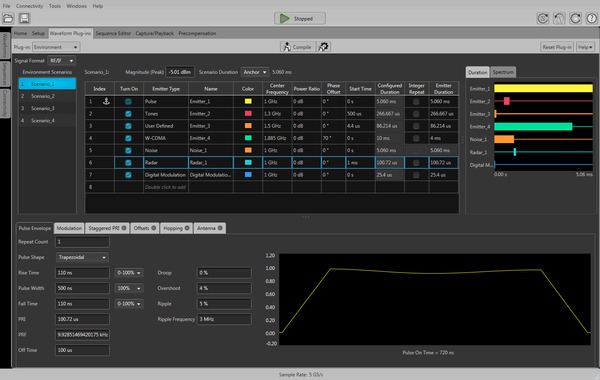
Task: Click the green Play arrow on the Stopped button
Action: pyautogui.click(x=284, y=18)
